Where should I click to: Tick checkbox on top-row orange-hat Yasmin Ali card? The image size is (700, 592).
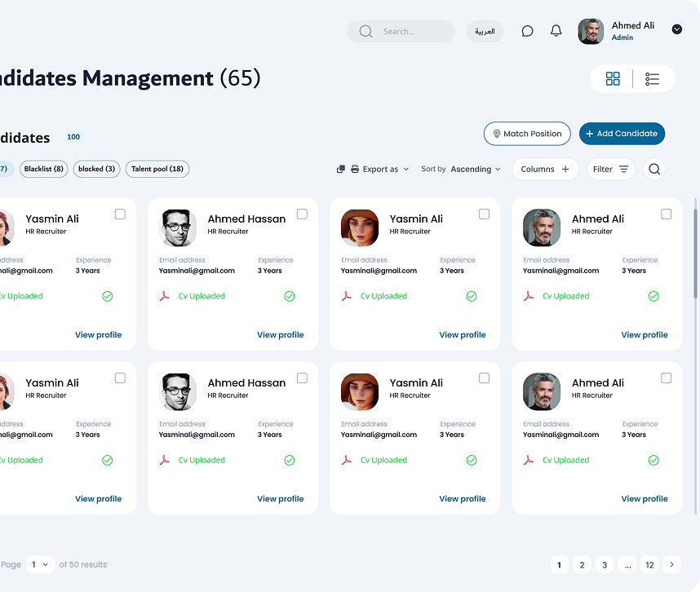[x=484, y=214]
